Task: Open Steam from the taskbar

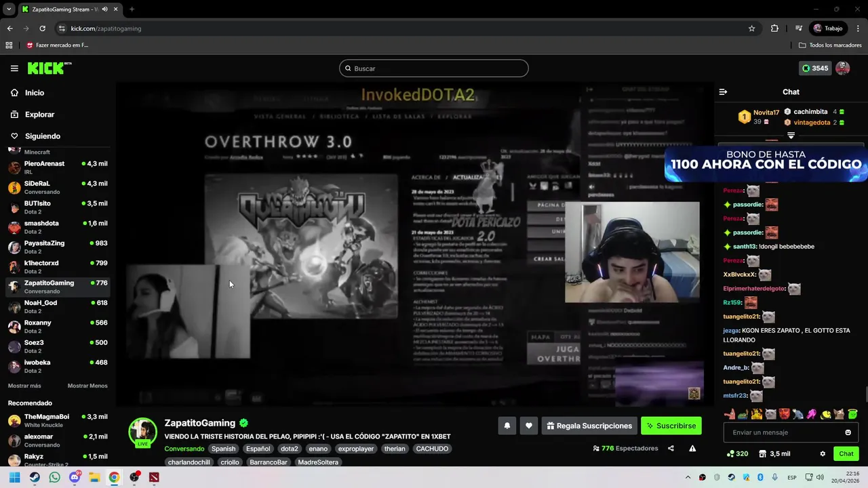Action: click(35, 477)
